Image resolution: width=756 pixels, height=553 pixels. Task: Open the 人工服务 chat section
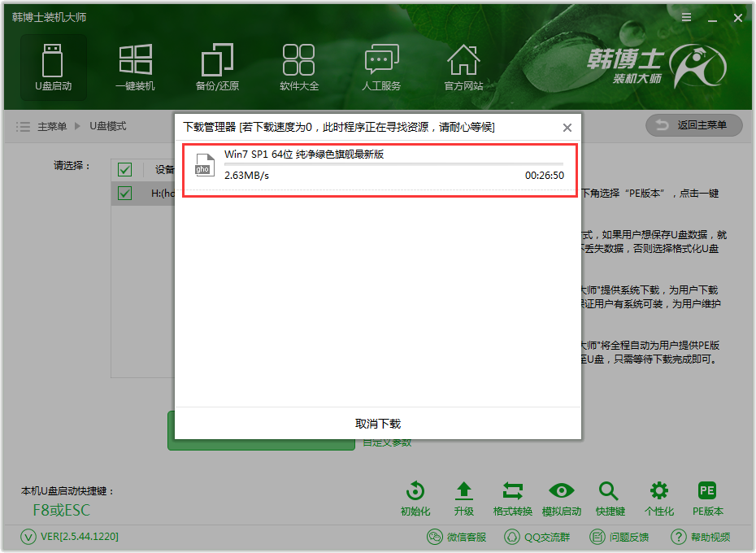point(381,67)
